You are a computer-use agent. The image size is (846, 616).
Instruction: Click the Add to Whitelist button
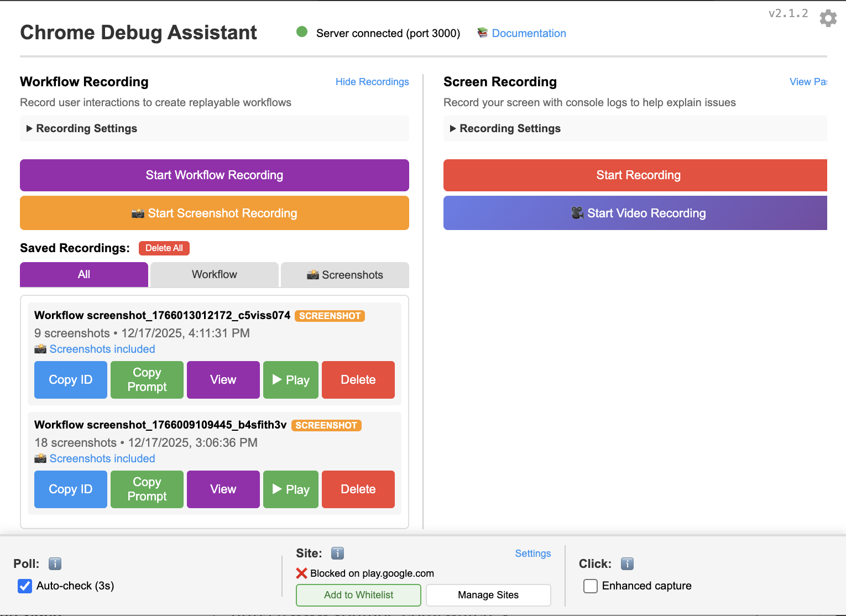pos(358,595)
